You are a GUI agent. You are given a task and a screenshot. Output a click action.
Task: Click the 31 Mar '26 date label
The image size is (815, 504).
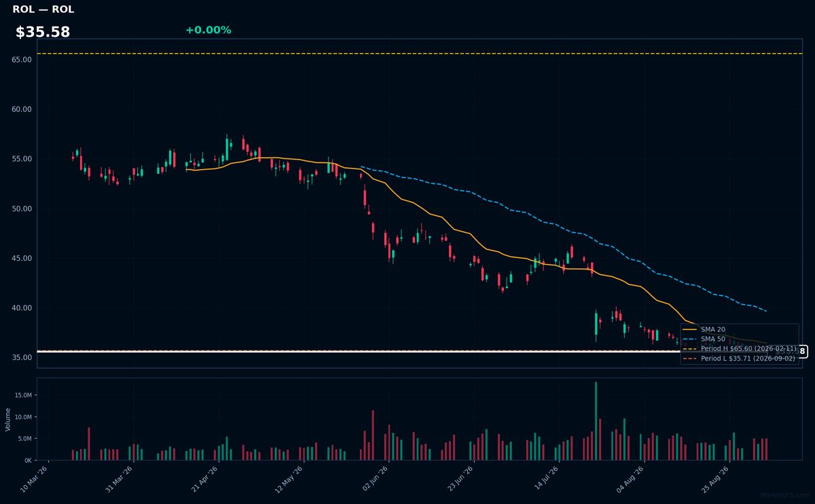[x=120, y=479]
